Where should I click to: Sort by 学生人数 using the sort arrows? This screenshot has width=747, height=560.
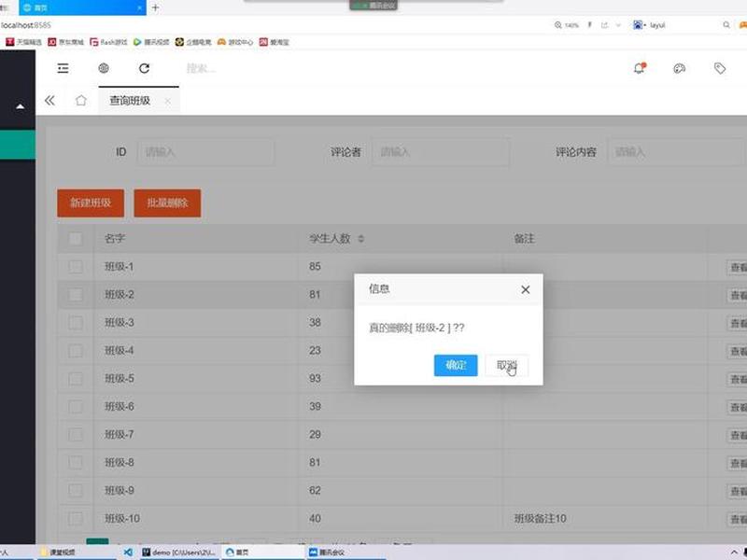360,239
